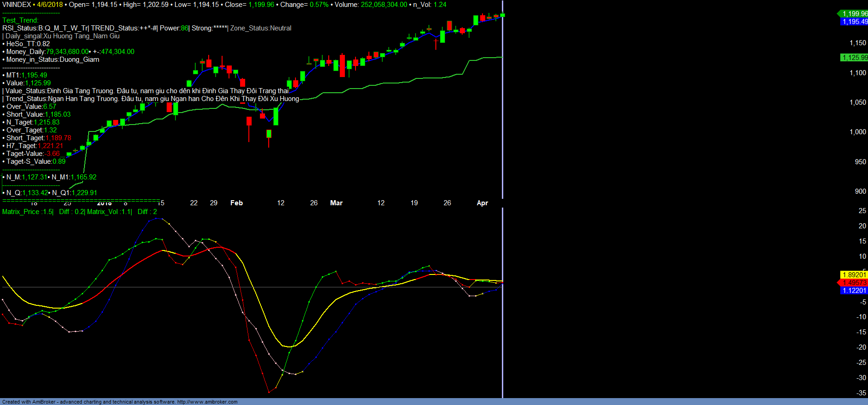This screenshot has height=405, width=868.
Task: Click the H7_Taget value 1,221.21
Action: [50, 146]
